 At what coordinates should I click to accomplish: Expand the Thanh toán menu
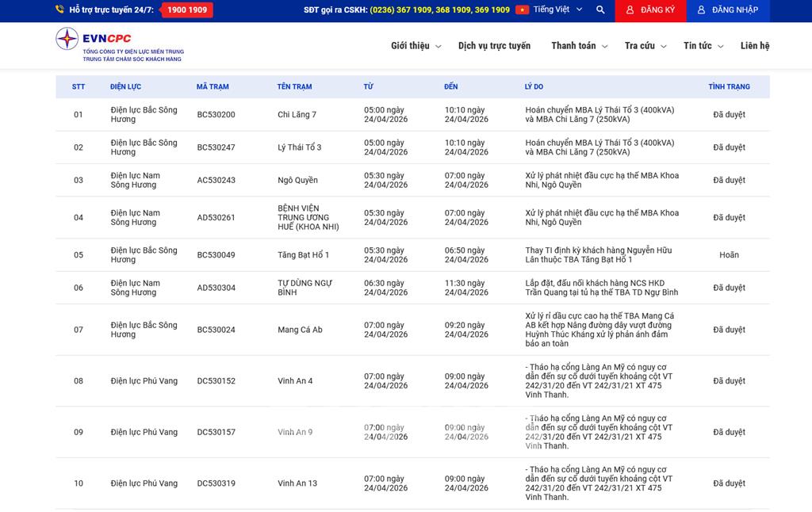(579, 46)
